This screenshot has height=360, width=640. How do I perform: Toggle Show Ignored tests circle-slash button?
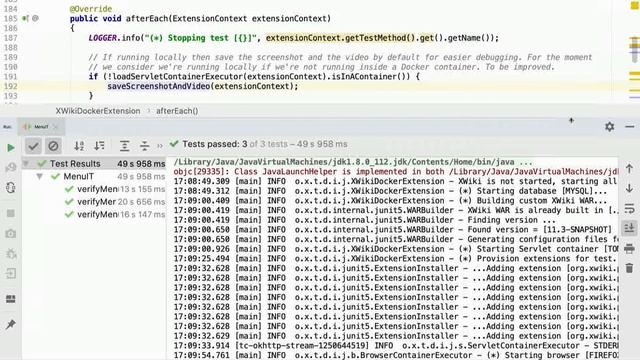pos(53,146)
